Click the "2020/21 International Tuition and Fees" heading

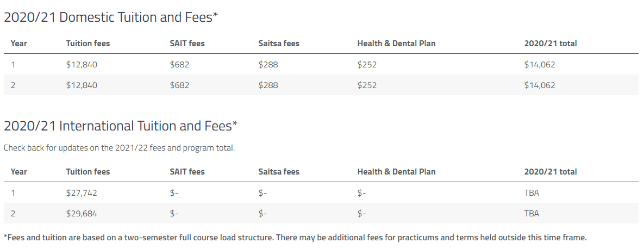[121, 126]
